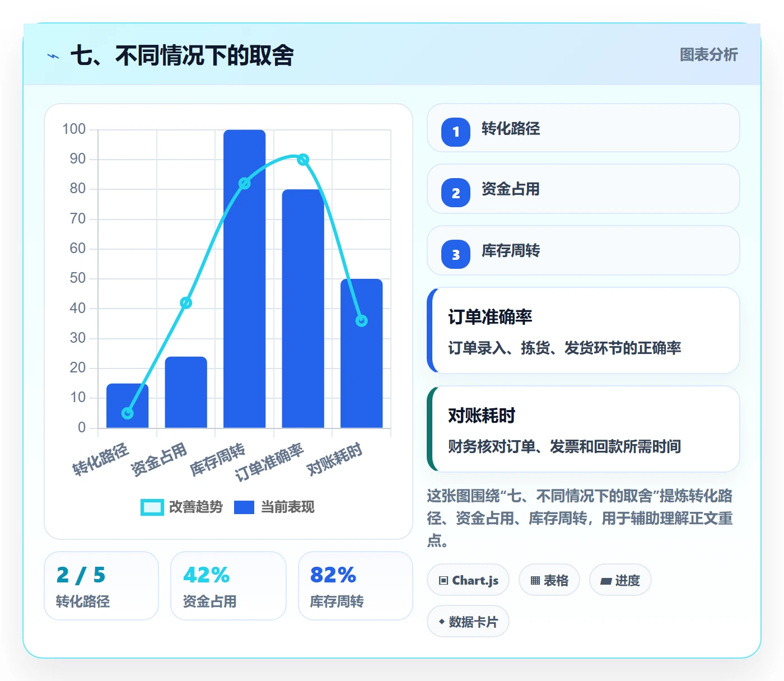Click the 2 / 5 转化路径 stat card
Image resolution: width=784 pixels, height=681 pixels.
(x=101, y=586)
